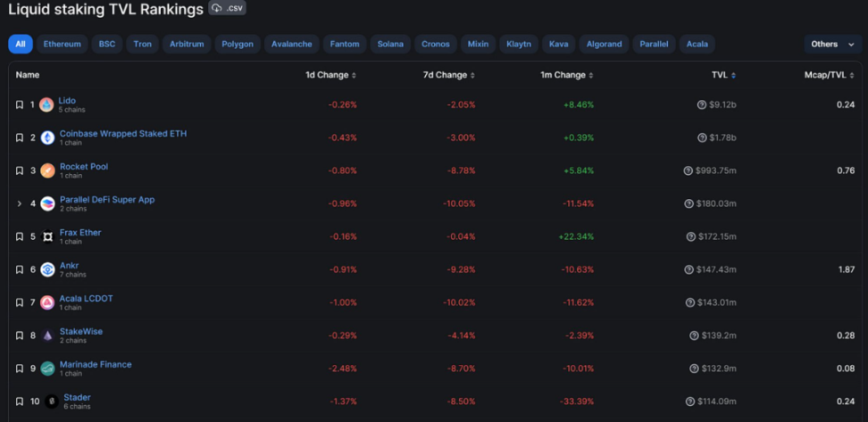Open TVL info icon next to $993.75m

coord(689,171)
